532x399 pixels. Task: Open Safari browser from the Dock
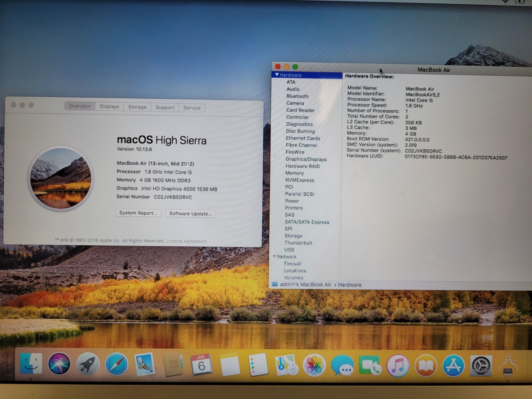tap(116, 364)
